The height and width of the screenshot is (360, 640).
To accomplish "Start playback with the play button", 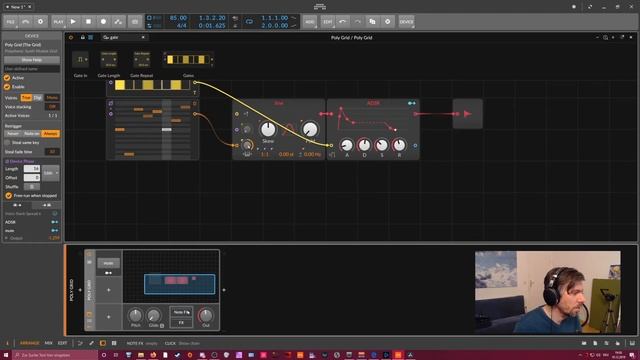I will pos(73,22).
